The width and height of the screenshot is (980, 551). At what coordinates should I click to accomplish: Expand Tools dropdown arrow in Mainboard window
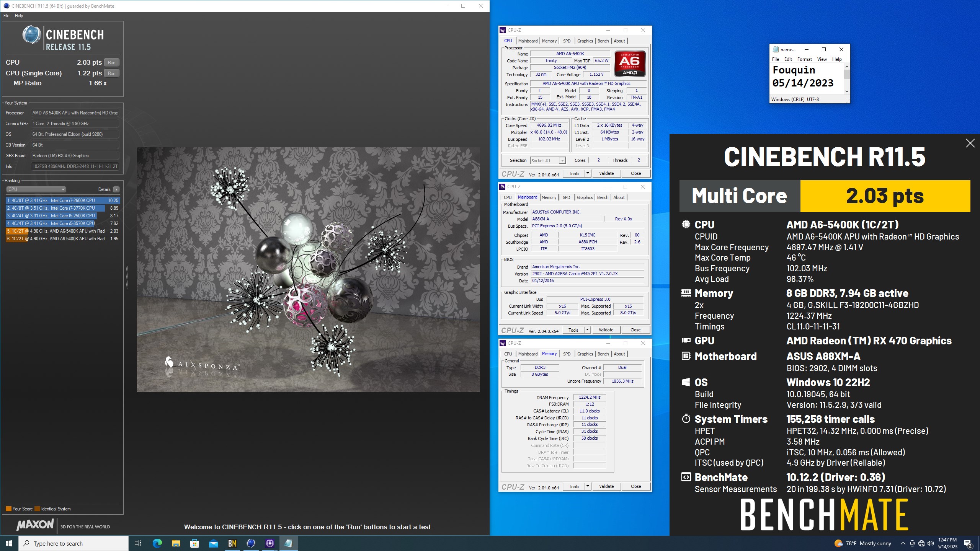(x=587, y=330)
